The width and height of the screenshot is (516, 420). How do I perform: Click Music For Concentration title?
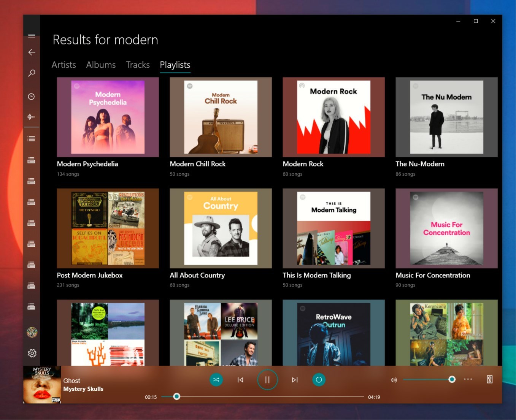(433, 275)
